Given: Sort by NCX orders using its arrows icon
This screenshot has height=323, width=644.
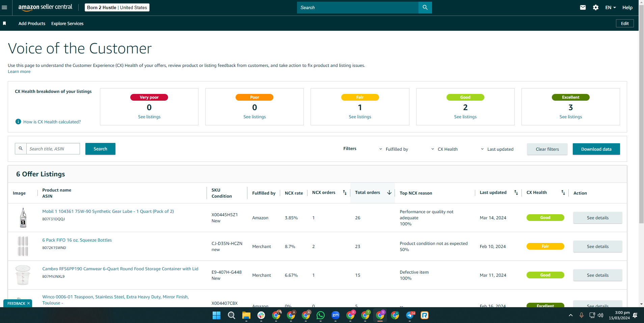Looking at the screenshot, I should click(x=345, y=193).
